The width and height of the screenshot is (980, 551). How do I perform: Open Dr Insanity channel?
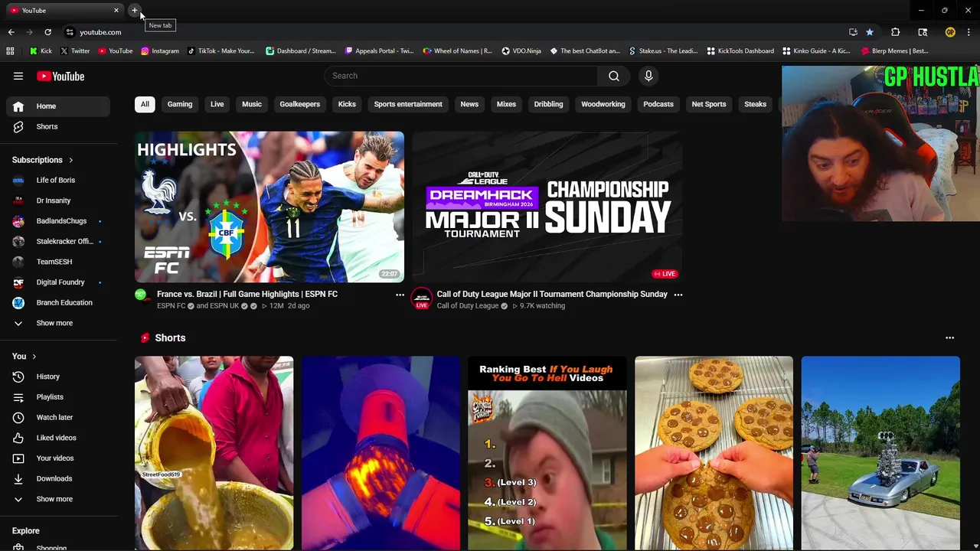coord(58,201)
